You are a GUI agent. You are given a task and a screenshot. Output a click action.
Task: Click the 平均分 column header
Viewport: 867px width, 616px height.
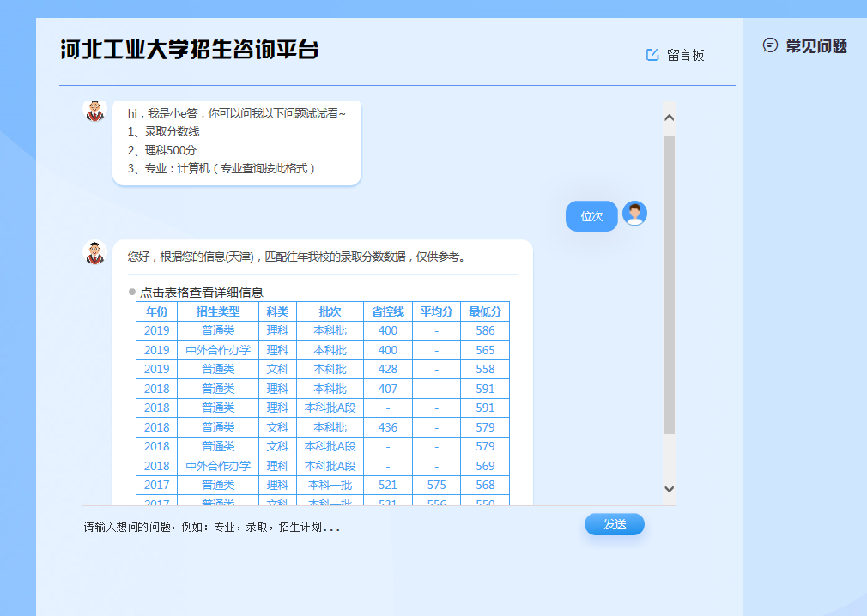pos(436,311)
